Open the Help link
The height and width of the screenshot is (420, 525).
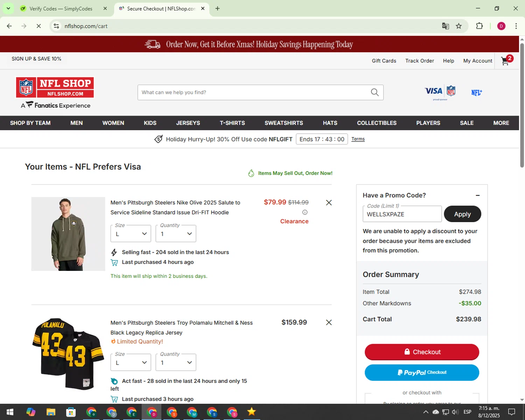coord(448,61)
